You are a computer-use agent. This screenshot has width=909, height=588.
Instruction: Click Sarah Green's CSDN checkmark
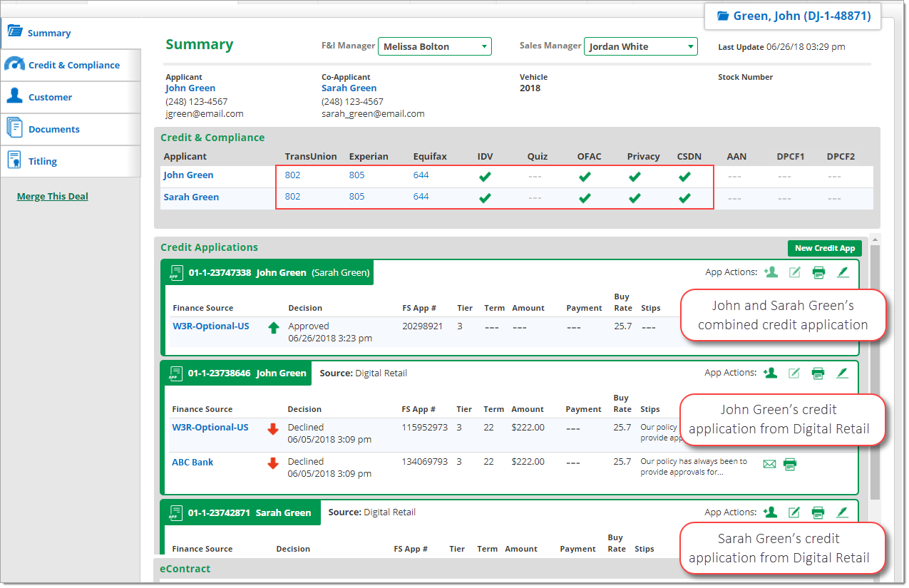click(684, 198)
